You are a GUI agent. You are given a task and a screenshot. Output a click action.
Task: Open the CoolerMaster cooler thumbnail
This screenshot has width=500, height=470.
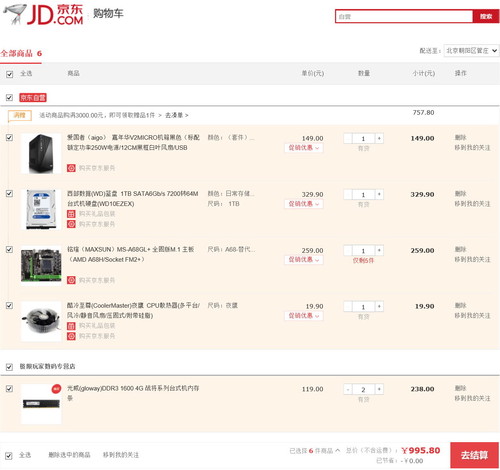point(41,321)
